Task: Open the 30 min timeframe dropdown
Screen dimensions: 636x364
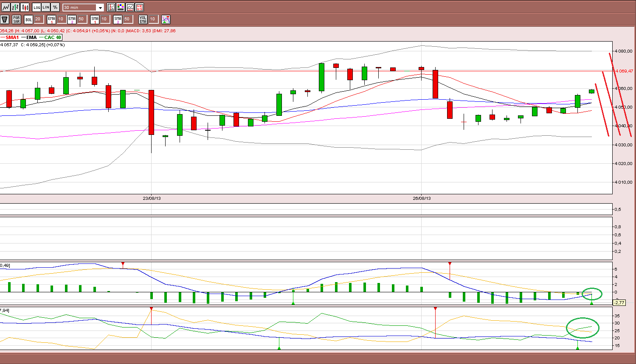Action: (x=83, y=8)
